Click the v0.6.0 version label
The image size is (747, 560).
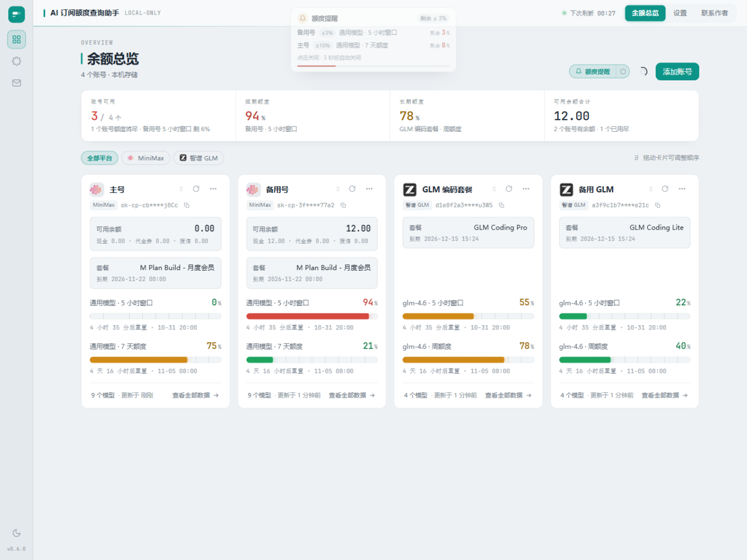17,549
